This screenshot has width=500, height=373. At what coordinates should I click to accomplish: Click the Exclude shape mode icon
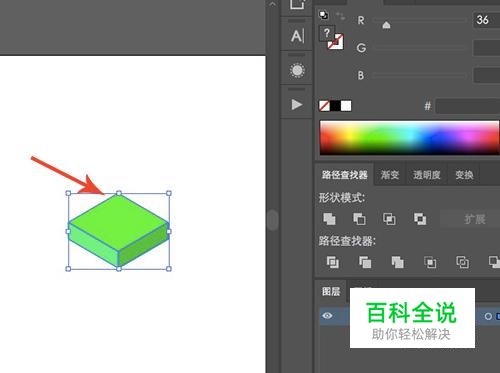(420, 219)
